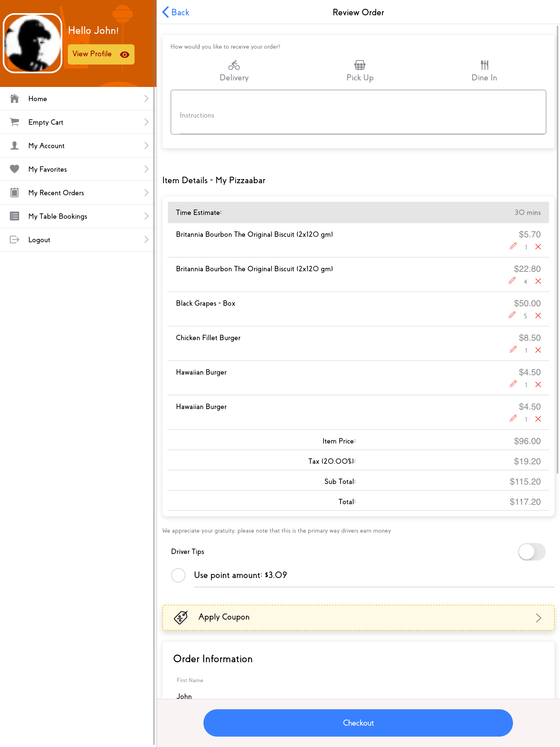Viewport: 560px width, 747px height.
Task: Edit the second Hawaiian Burger item
Action: (x=513, y=418)
